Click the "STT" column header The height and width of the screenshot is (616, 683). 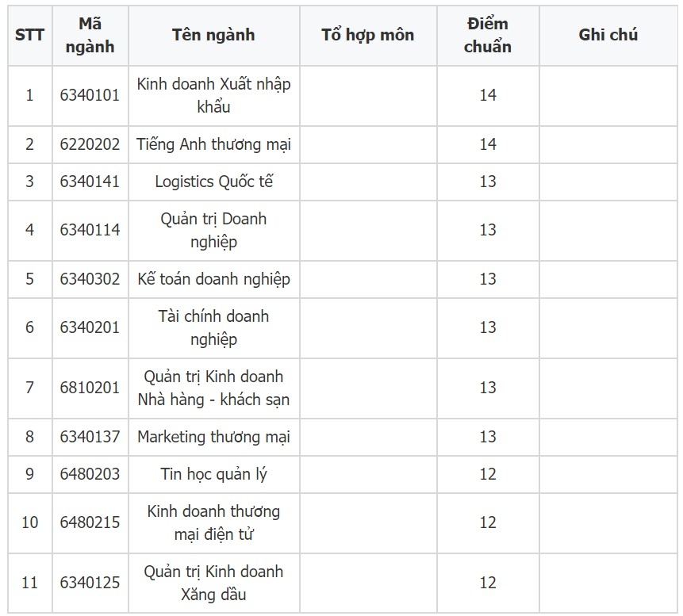pyautogui.click(x=30, y=35)
